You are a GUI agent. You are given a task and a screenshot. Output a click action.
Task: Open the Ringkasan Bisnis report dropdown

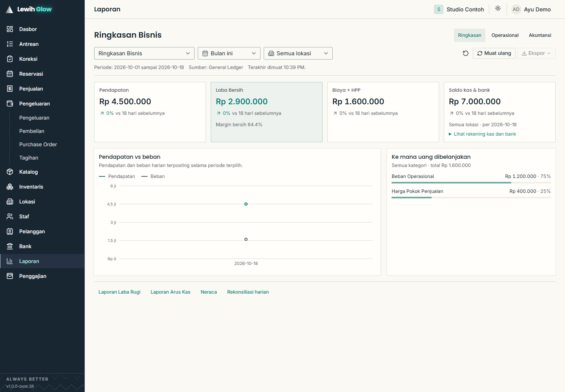coord(144,53)
